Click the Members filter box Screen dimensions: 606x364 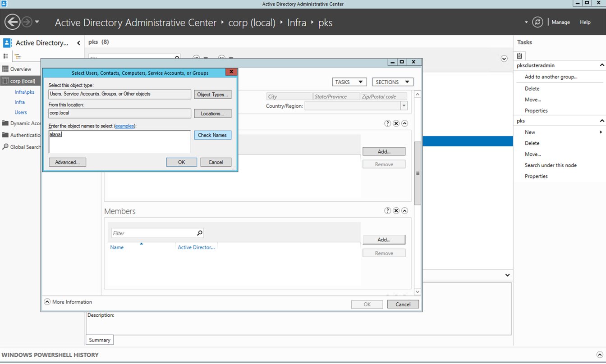pyautogui.click(x=153, y=233)
